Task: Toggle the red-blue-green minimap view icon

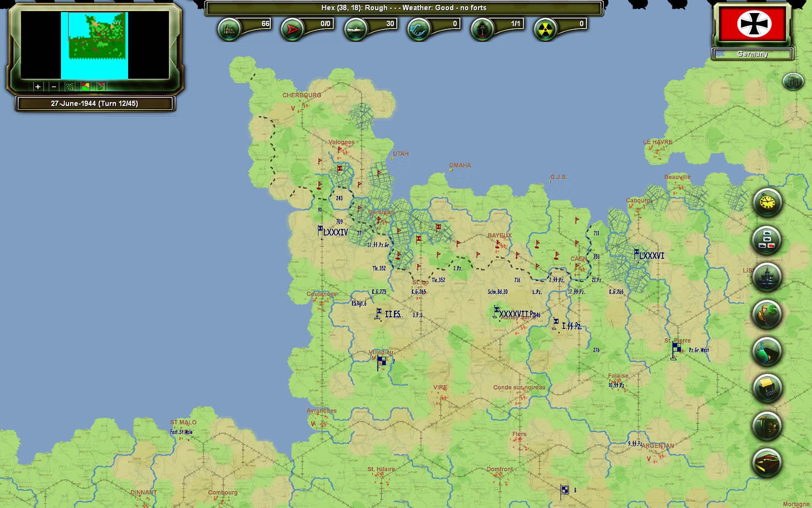Action: click(101, 87)
